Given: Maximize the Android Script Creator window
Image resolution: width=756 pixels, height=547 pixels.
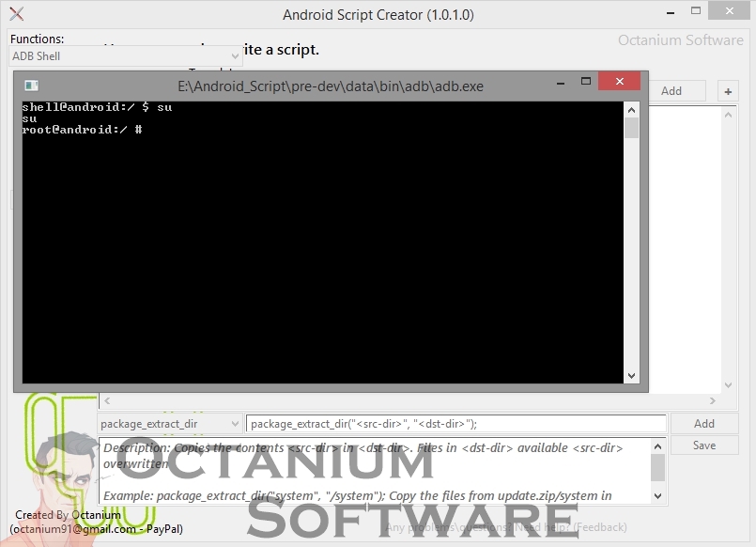Looking at the screenshot, I should point(695,11).
